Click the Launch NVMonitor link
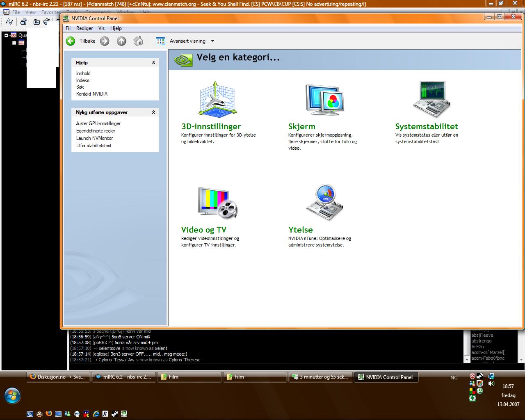 pyautogui.click(x=95, y=138)
